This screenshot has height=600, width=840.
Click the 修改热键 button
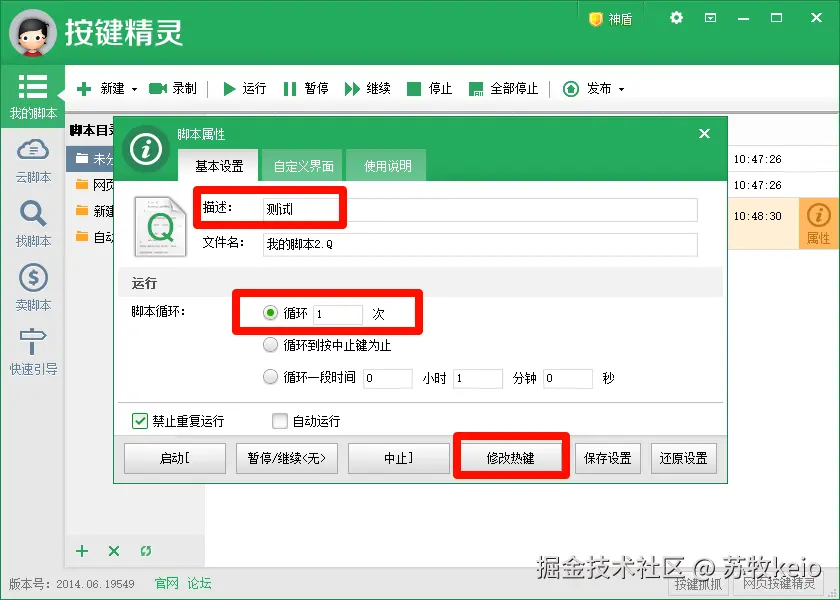point(511,459)
